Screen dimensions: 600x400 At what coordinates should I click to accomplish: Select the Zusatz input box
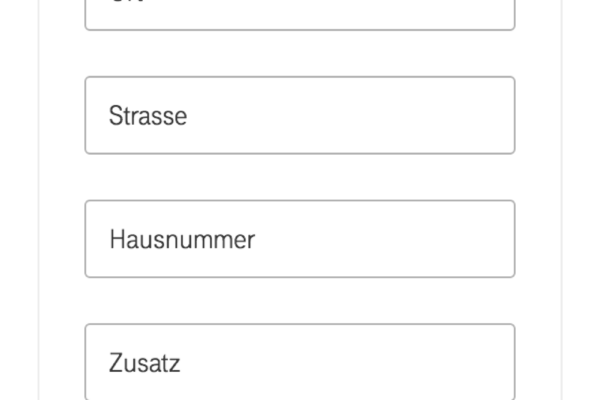tap(300, 362)
